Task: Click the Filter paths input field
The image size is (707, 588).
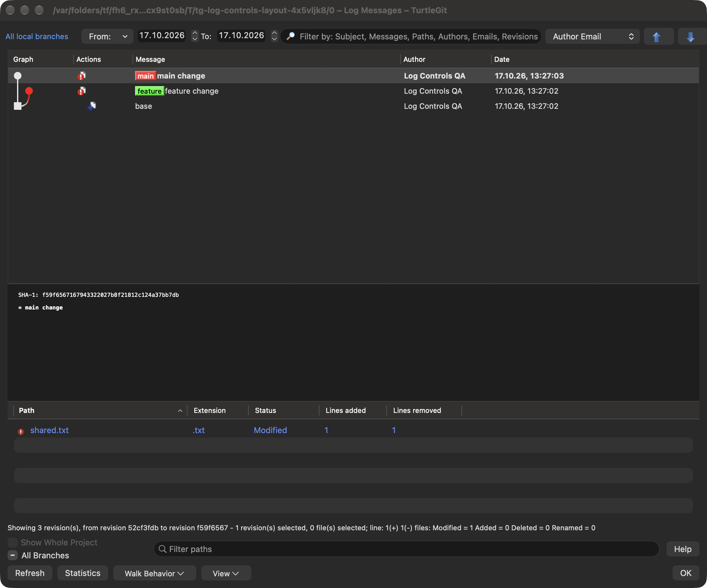Action: point(406,549)
